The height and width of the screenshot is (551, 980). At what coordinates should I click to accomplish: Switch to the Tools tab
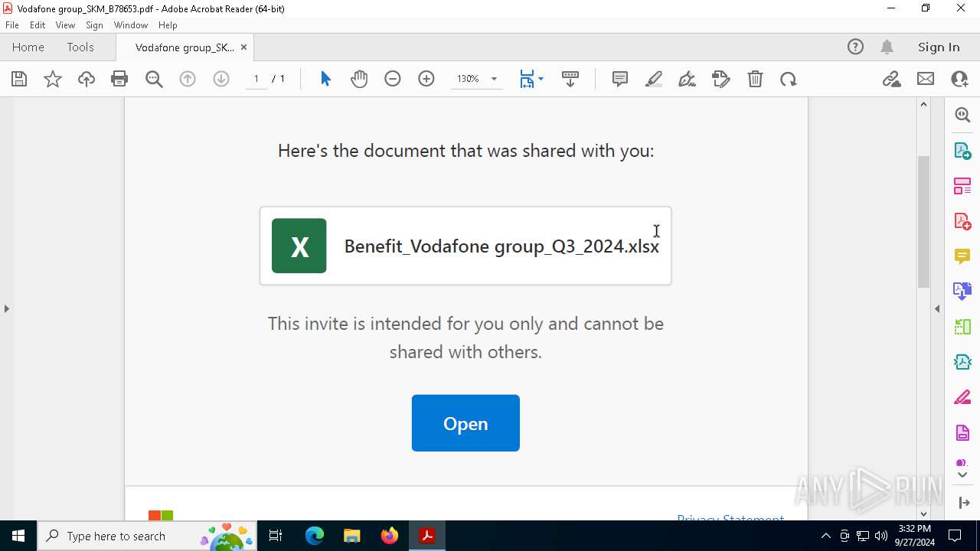[x=80, y=47]
